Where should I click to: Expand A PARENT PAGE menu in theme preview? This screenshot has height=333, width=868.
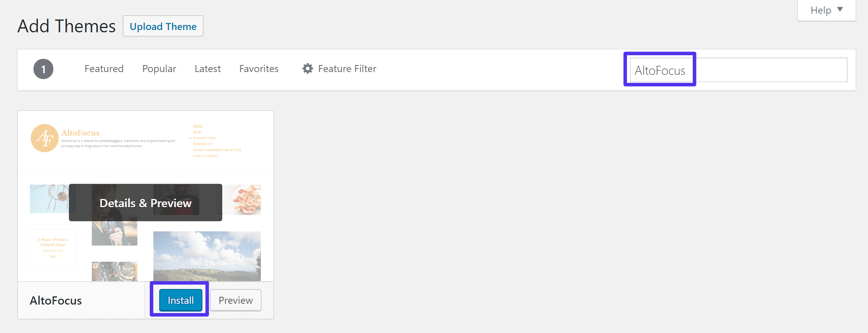click(x=204, y=137)
